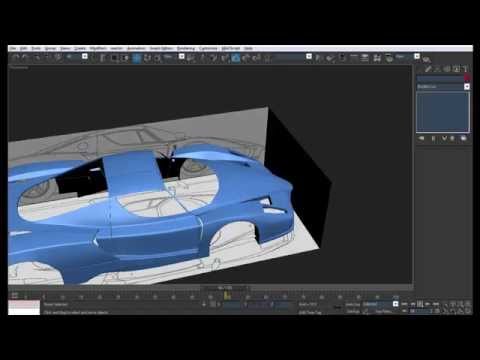The image size is (480, 360).
Task: Open the Mini Curve Editor toggle
Action: pyautogui.click(x=14, y=295)
